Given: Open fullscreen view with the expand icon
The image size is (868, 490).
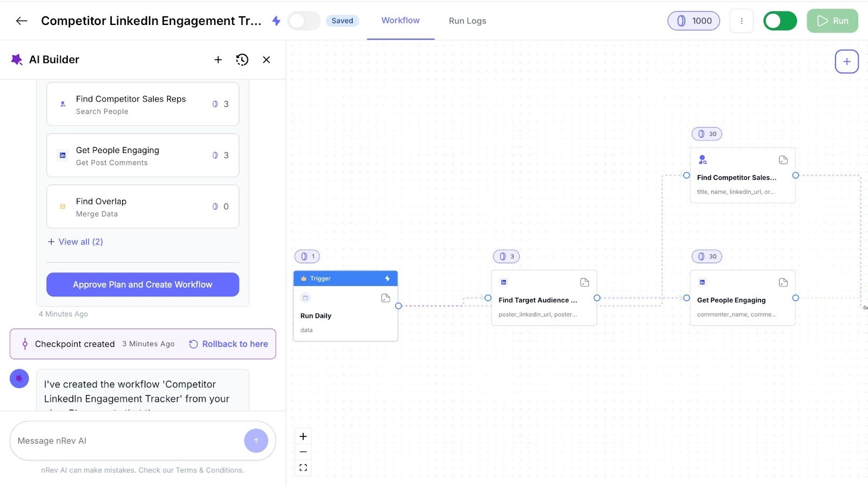Looking at the screenshot, I should (303, 467).
